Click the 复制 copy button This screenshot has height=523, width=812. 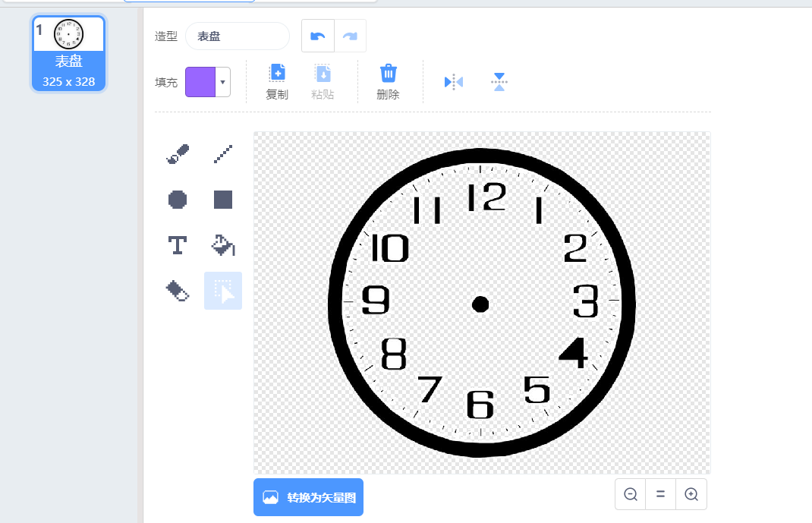(277, 82)
